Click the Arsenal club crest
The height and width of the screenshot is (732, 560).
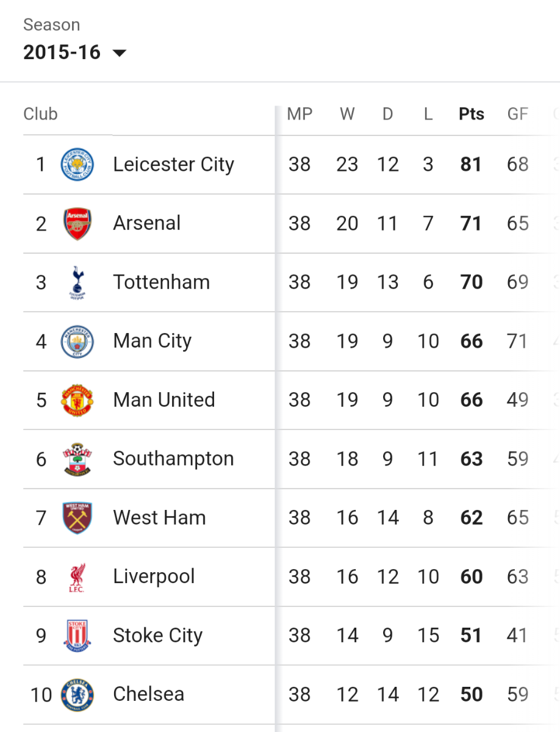click(77, 223)
